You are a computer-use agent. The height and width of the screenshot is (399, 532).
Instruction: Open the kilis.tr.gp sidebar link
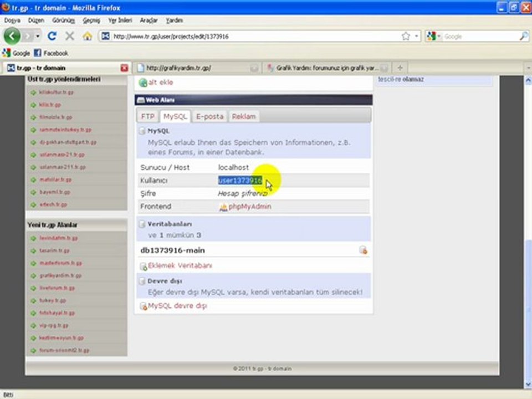coord(50,105)
